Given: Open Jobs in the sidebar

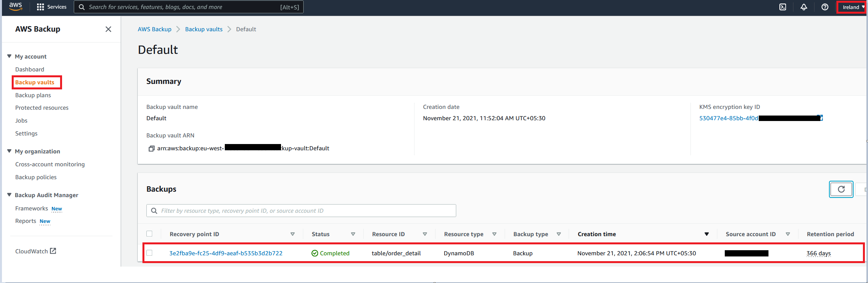Looking at the screenshot, I should click(21, 121).
